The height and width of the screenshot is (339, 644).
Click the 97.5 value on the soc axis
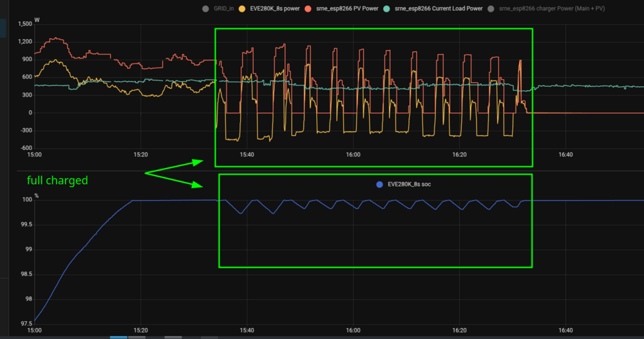26,324
